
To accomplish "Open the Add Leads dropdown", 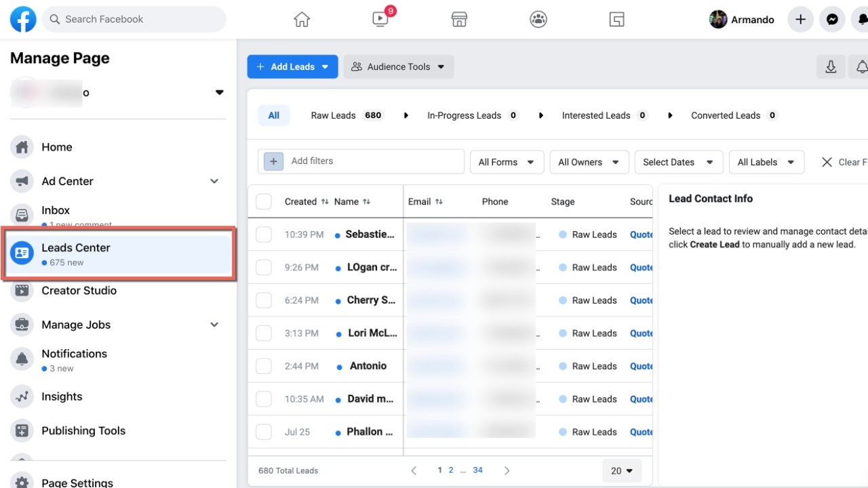I will (292, 66).
